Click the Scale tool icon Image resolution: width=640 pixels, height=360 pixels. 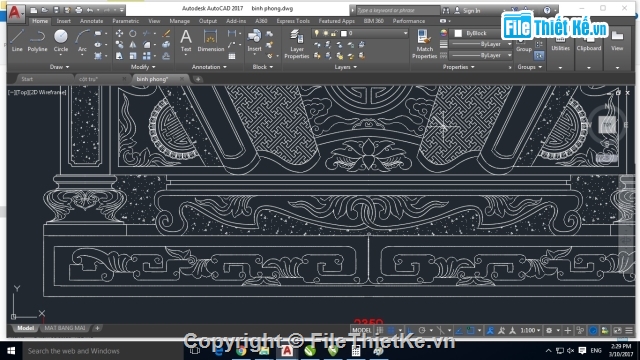coord(133,56)
